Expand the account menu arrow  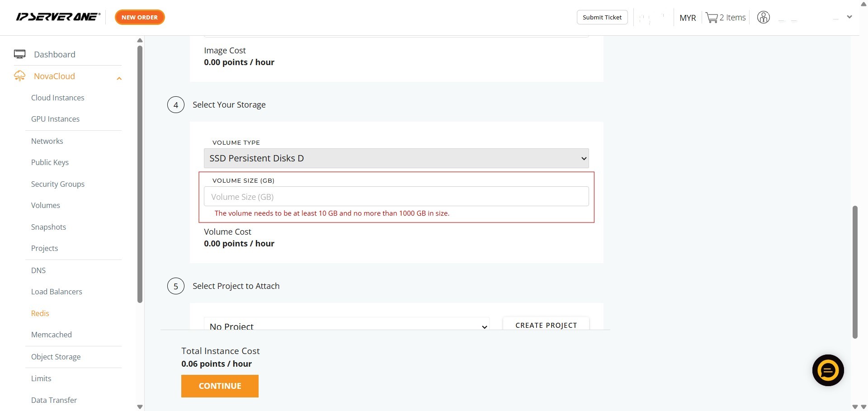tap(849, 17)
